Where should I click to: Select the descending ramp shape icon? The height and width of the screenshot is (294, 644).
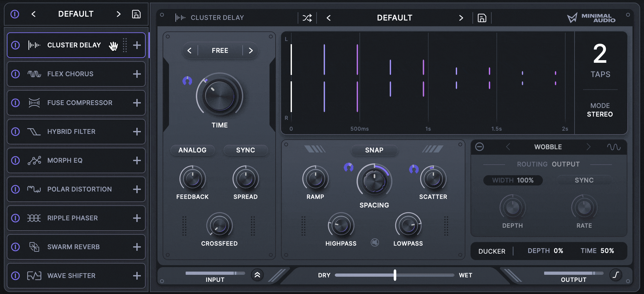(315, 149)
